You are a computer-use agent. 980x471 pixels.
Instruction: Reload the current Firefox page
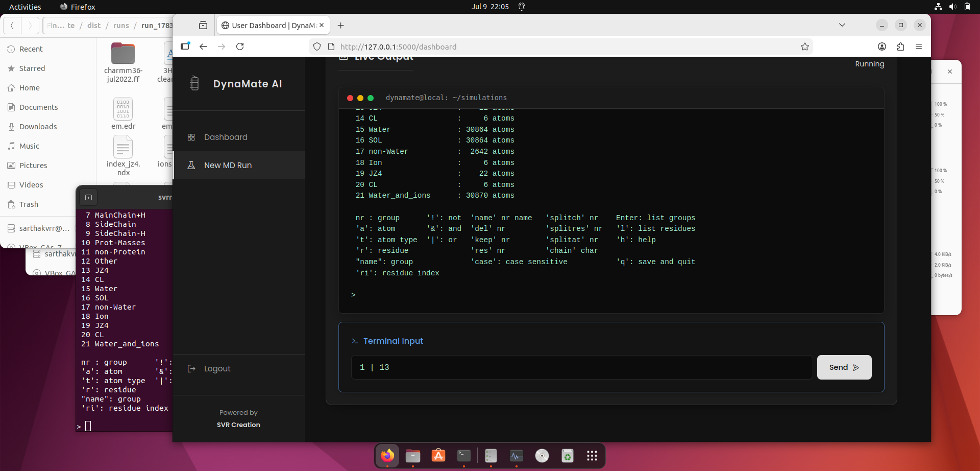point(240,46)
